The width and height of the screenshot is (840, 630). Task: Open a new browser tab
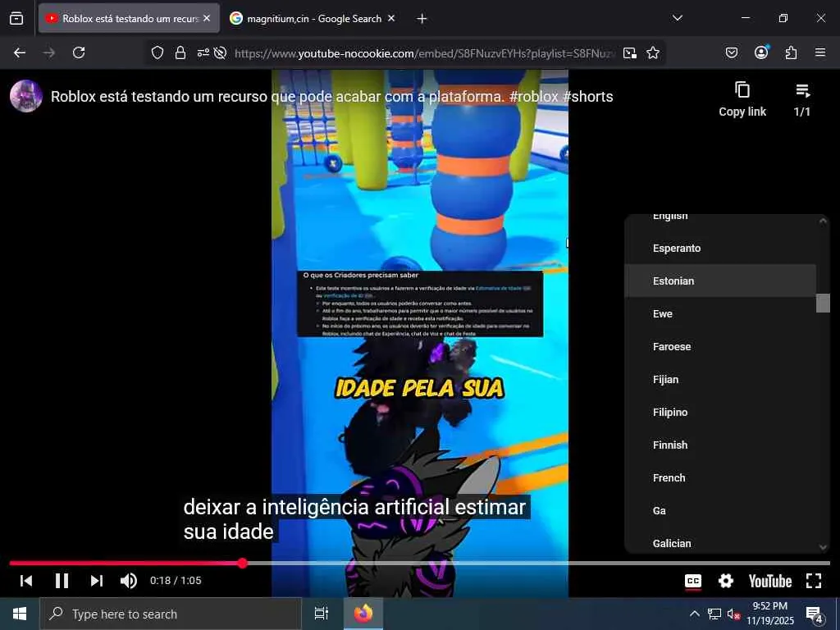422,19
